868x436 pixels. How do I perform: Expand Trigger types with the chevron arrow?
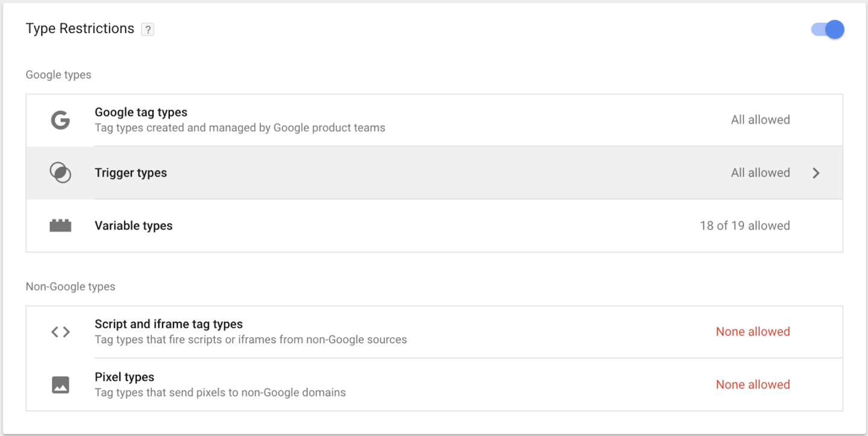coord(816,173)
